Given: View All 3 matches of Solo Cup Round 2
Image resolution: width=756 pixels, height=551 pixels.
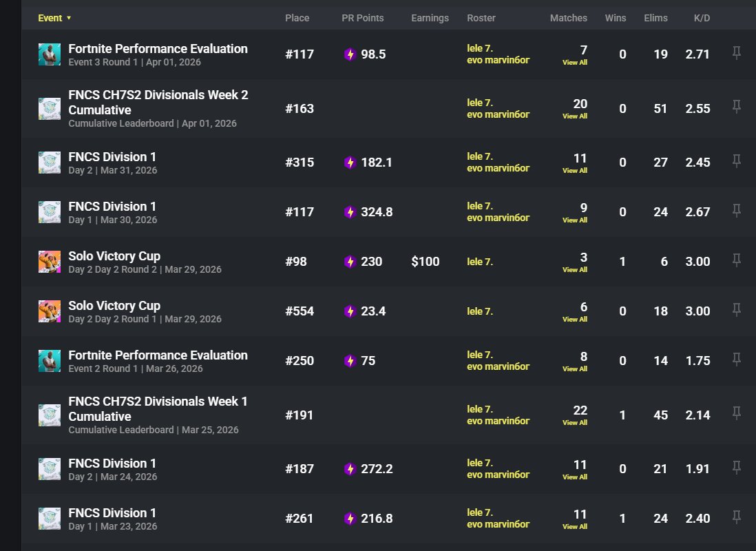Looking at the screenshot, I should coord(575,269).
